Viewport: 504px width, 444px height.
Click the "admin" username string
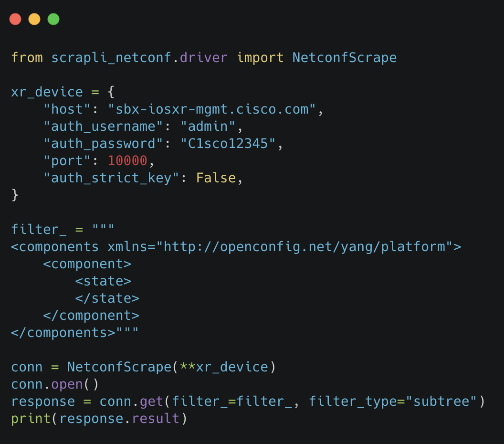tap(208, 127)
